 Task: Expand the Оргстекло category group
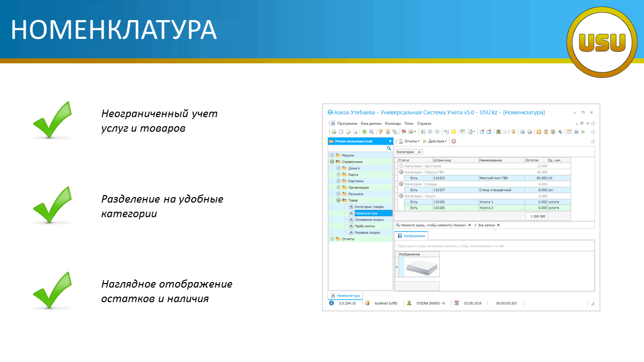(x=401, y=166)
